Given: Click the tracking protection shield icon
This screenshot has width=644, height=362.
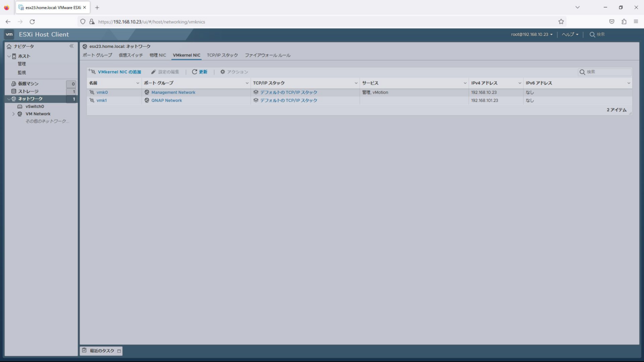Looking at the screenshot, I should 83,21.
